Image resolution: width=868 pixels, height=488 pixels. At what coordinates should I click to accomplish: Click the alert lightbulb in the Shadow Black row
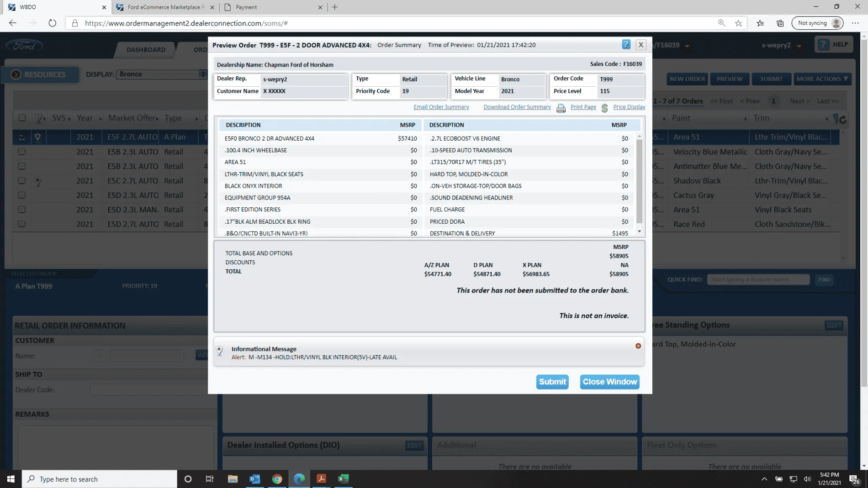(38, 181)
